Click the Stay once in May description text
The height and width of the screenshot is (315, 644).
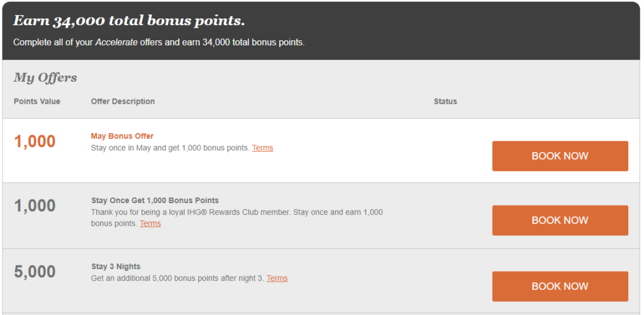coord(170,148)
